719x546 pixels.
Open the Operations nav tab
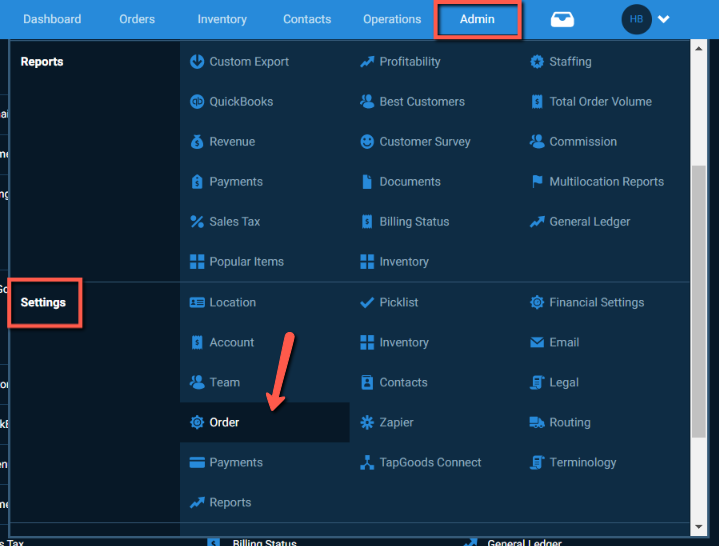coord(392,19)
